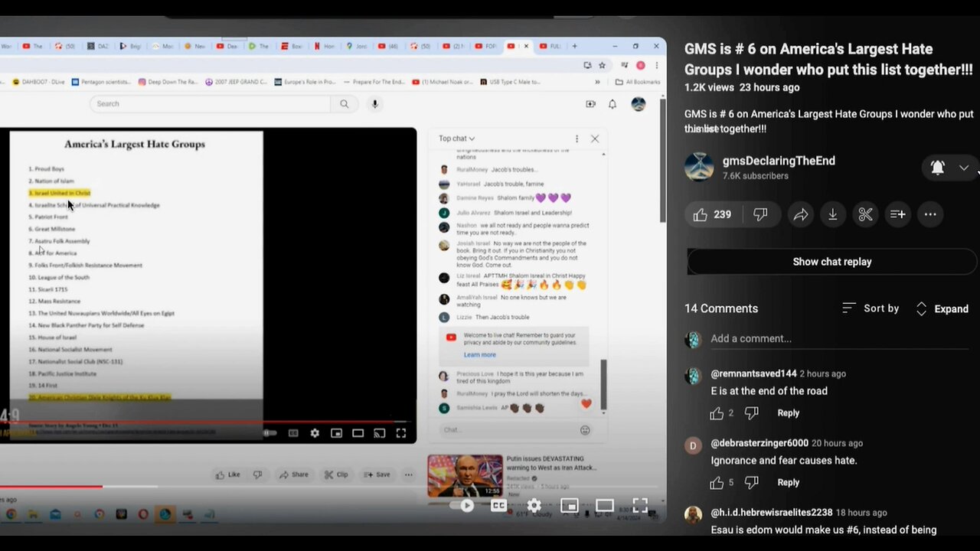Open the outer player settings gear
The height and width of the screenshot is (551, 980).
534,505
